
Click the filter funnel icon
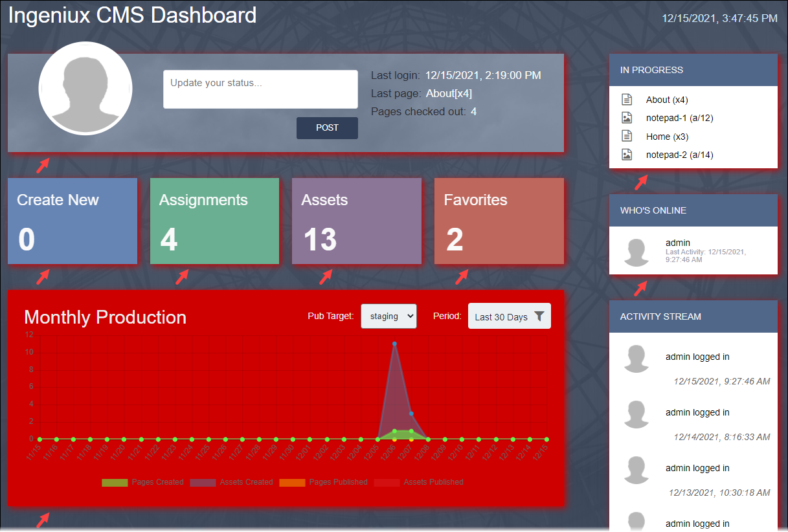coord(539,316)
